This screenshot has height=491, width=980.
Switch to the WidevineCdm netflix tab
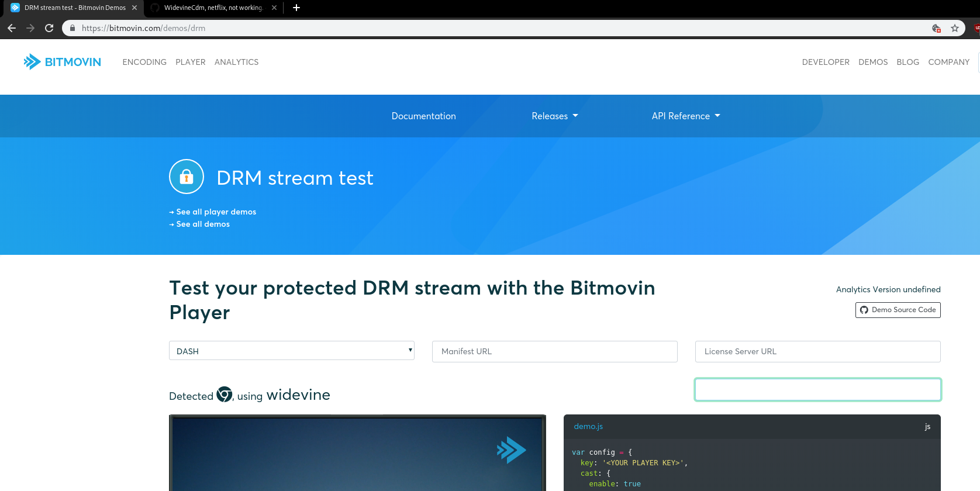click(x=213, y=8)
